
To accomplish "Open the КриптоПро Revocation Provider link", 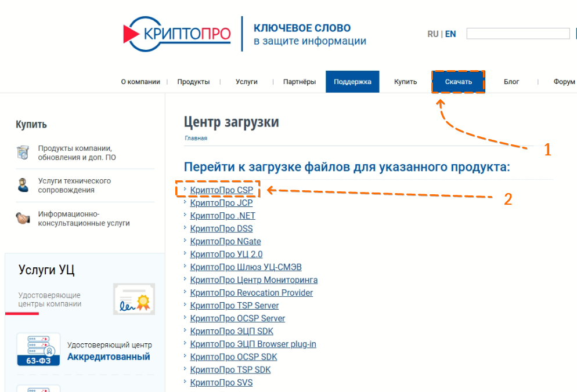I will (251, 293).
